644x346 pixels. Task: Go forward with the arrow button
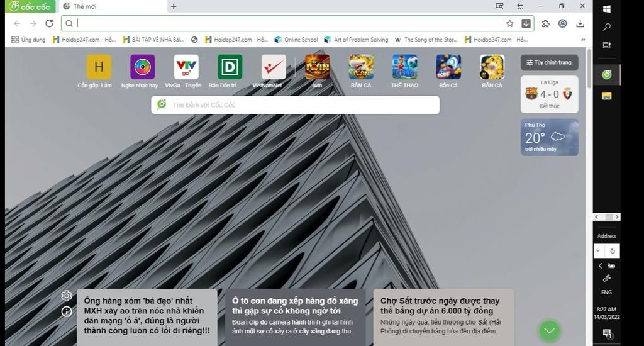click(x=33, y=23)
